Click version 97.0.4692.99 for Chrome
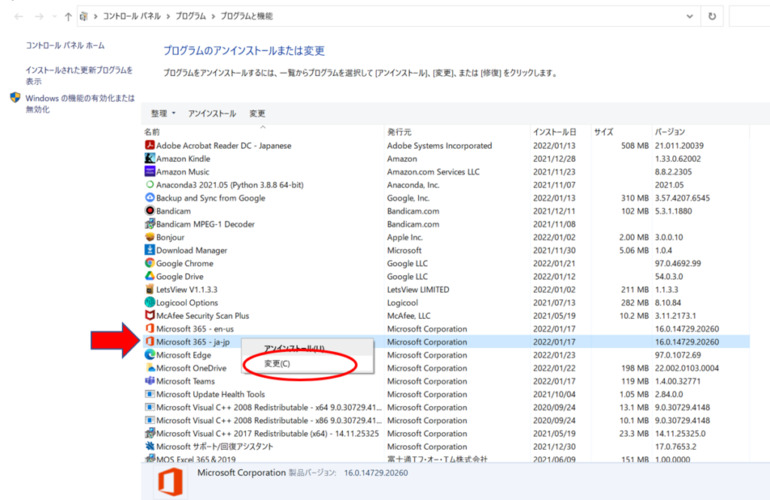This screenshot has width=770, height=500. (x=678, y=263)
